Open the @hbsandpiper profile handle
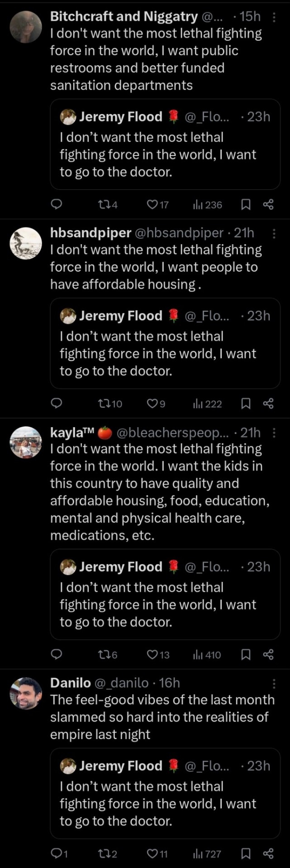Viewport: 290px width, 868px height. click(x=179, y=233)
